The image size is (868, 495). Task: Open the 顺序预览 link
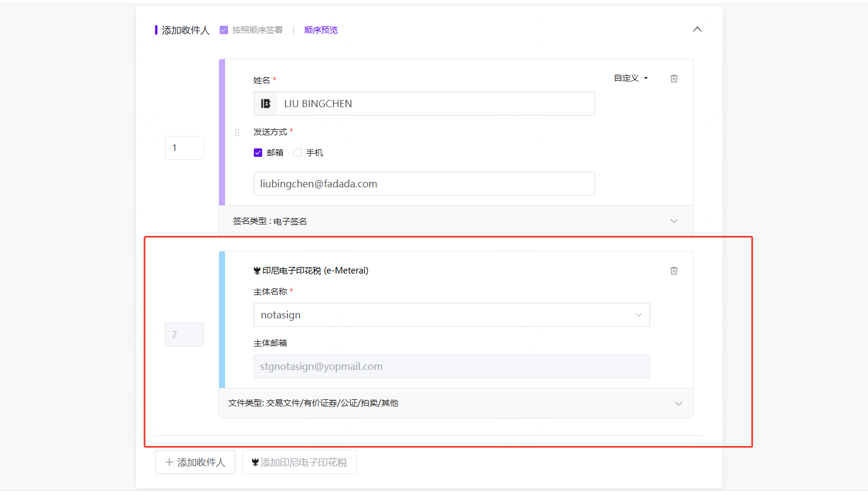(321, 30)
